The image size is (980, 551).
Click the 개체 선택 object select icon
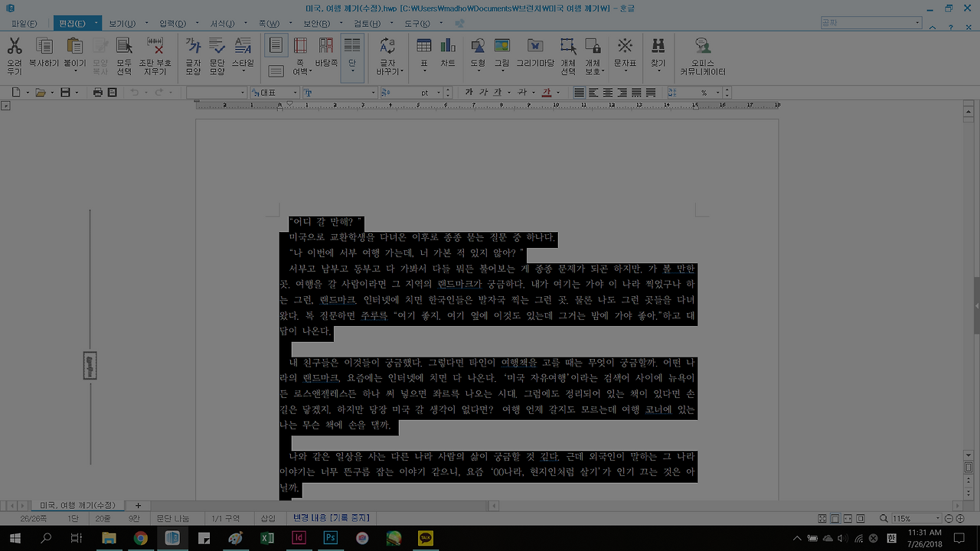pyautogui.click(x=568, y=46)
